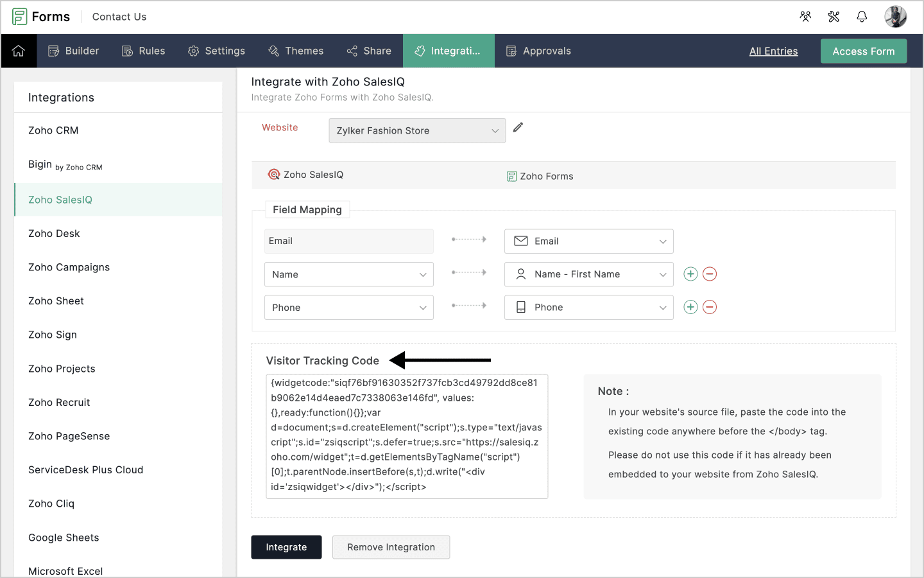
Task: Expand the SalesIQ Name field dropdown
Action: click(349, 274)
